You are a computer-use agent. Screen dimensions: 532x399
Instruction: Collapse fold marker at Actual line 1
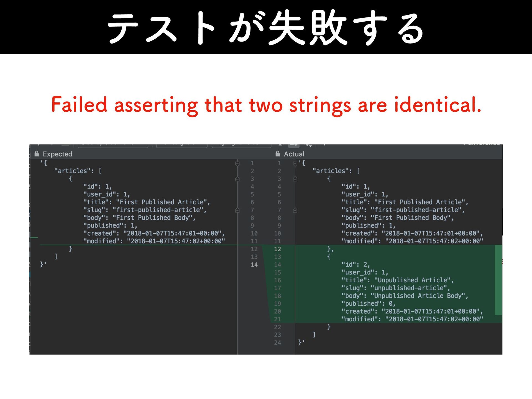[x=295, y=163]
